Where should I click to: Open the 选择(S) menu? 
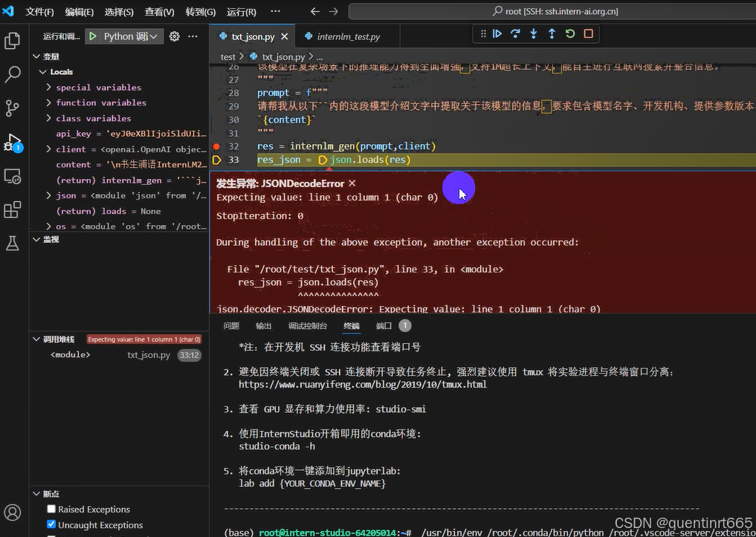(119, 12)
